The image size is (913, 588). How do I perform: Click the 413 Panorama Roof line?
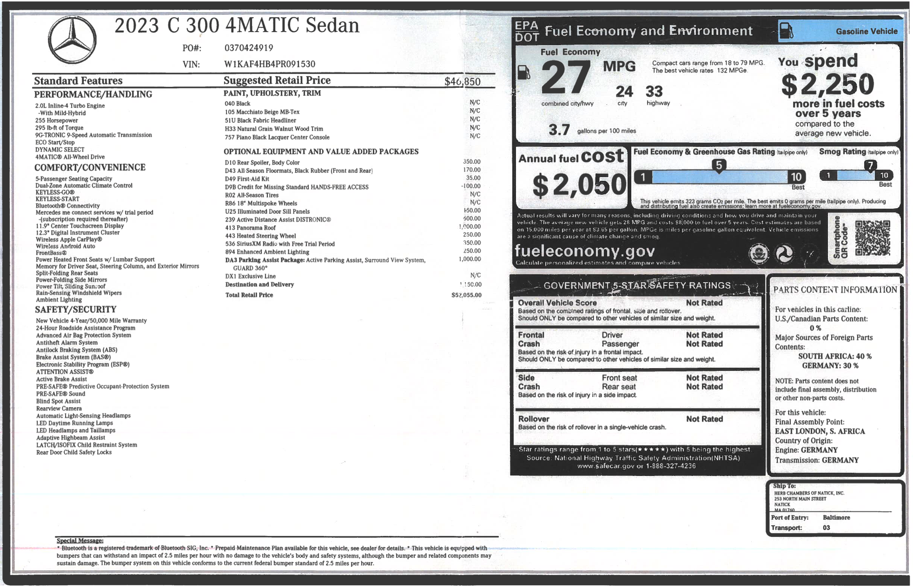pyautogui.click(x=353, y=228)
